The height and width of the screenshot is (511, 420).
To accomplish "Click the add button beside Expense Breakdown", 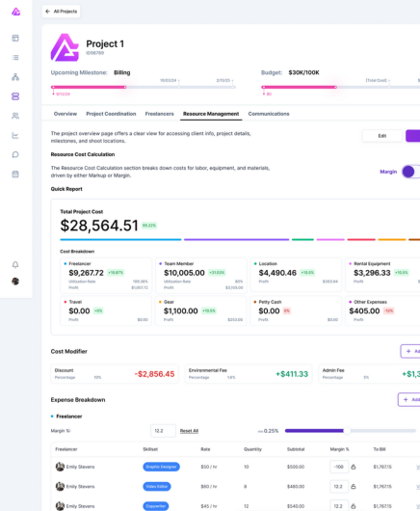I will coord(409,399).
